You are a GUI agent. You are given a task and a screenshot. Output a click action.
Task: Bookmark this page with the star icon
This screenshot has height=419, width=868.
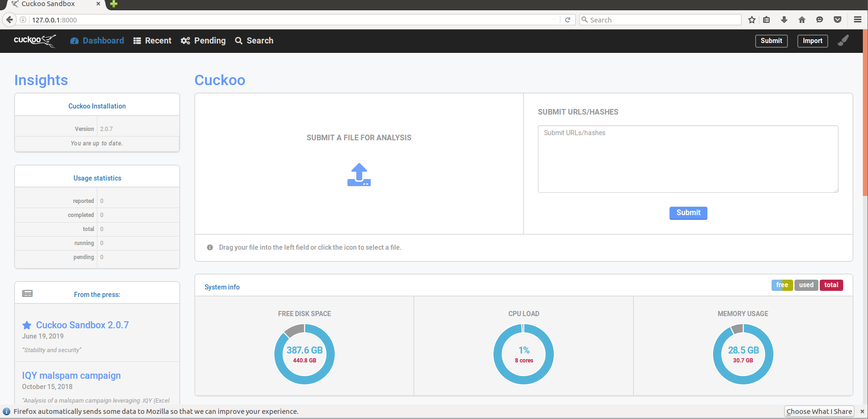(x=752, y=20)
